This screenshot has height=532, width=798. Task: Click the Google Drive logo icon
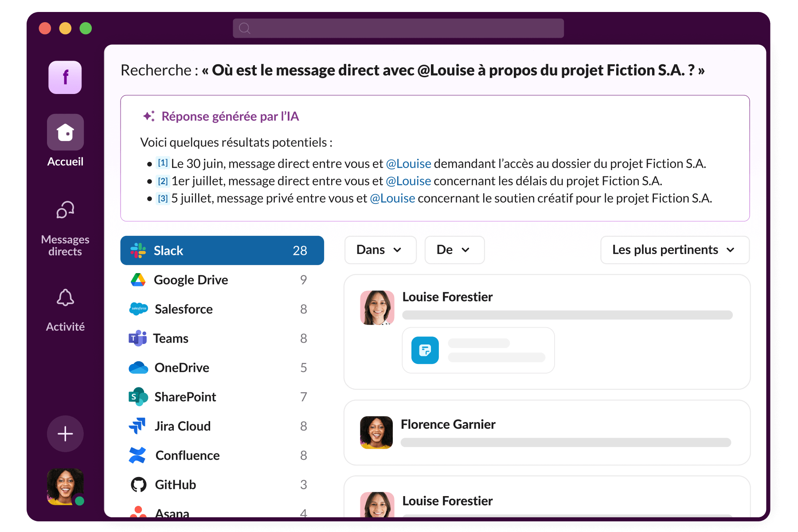(138, 280)
